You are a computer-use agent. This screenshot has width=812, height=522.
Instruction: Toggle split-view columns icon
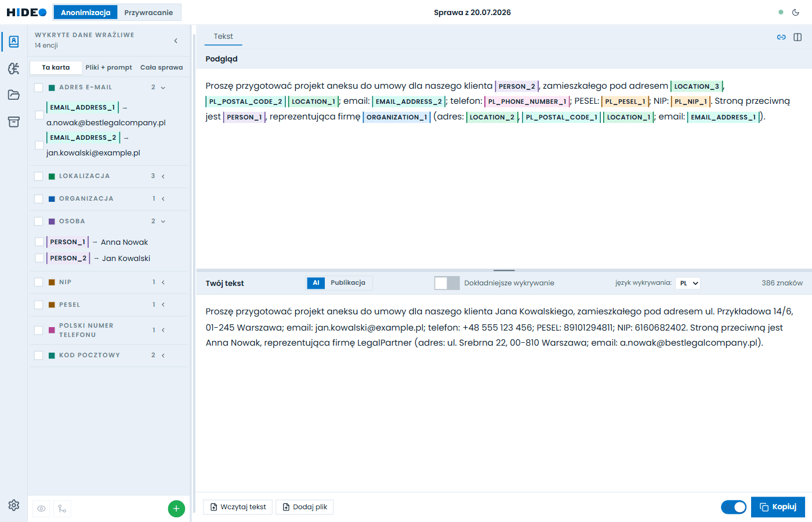click(x=797, y=37)
